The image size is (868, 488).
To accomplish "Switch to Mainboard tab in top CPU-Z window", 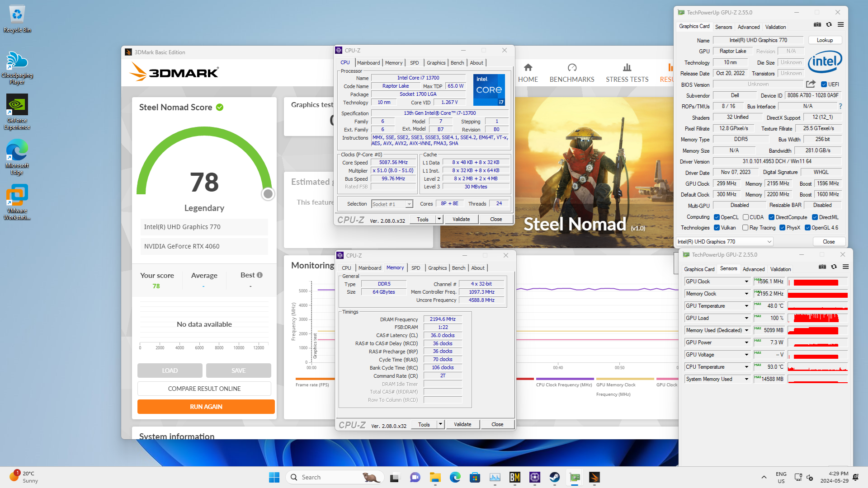I will [368, 63].
